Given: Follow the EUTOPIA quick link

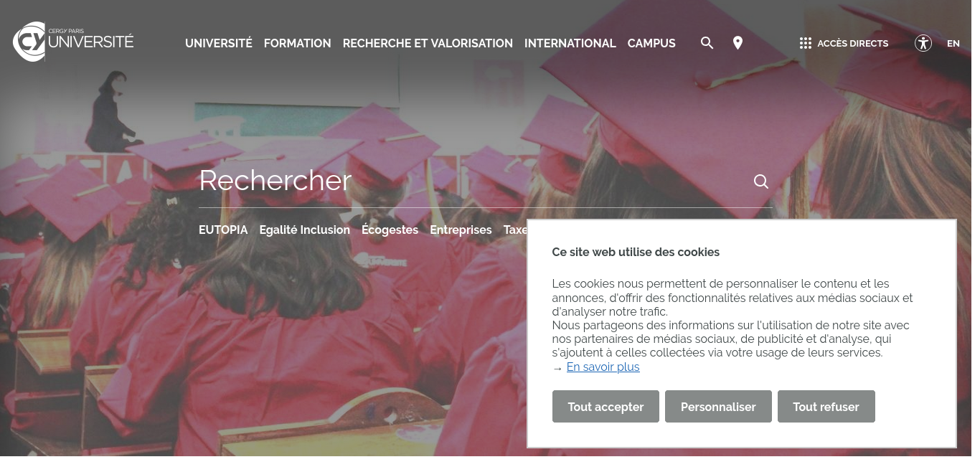Looking at the screenshot, I should [223, 230].
